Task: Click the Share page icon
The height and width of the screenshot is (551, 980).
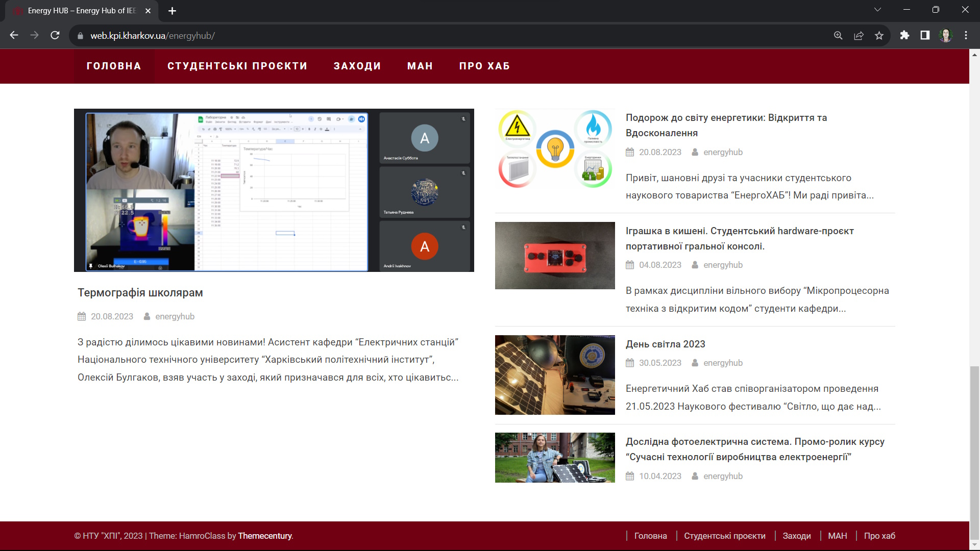Action: (859, 35)
